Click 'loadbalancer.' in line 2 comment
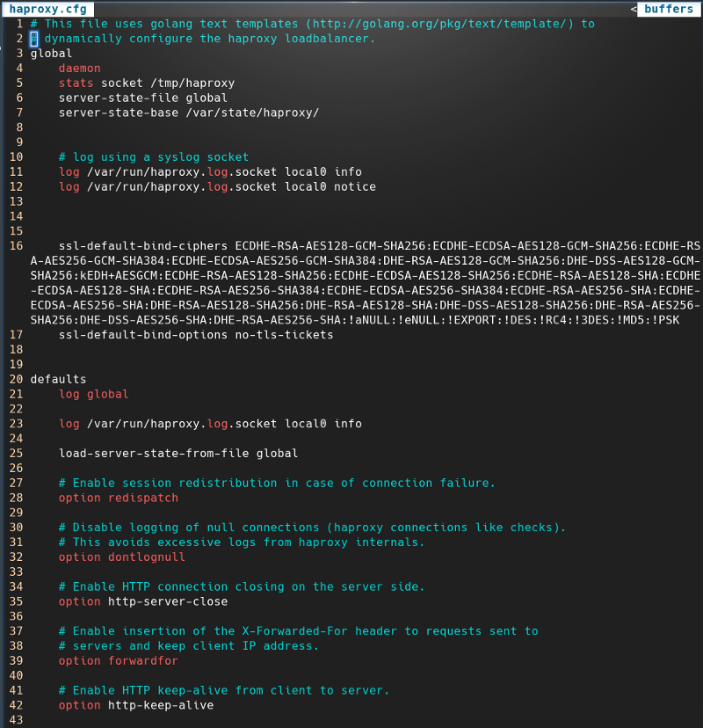 330,39
